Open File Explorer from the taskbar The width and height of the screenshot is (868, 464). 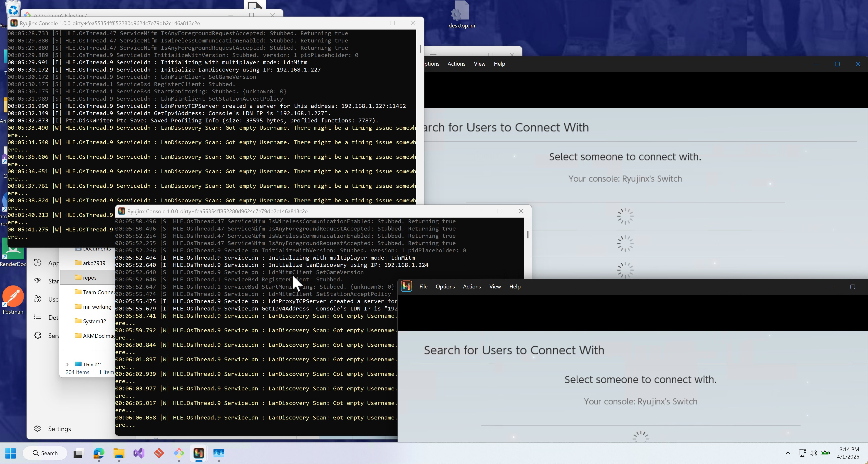click(x=119, y=453)
